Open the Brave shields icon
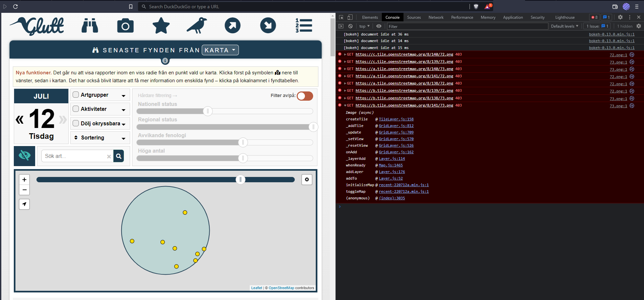The height and width of the screenshot is (300, 644). 476,7
